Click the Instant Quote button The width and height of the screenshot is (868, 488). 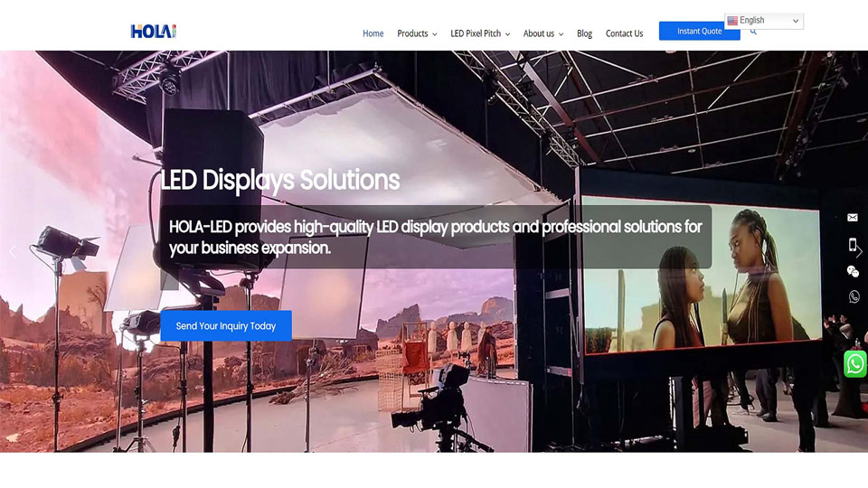699,31
